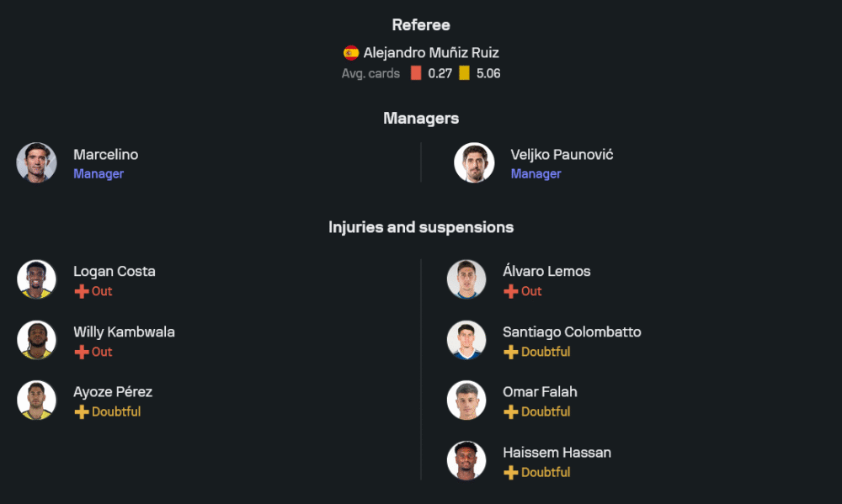Click Willy Kambwala's player photo

coord(37,340)
